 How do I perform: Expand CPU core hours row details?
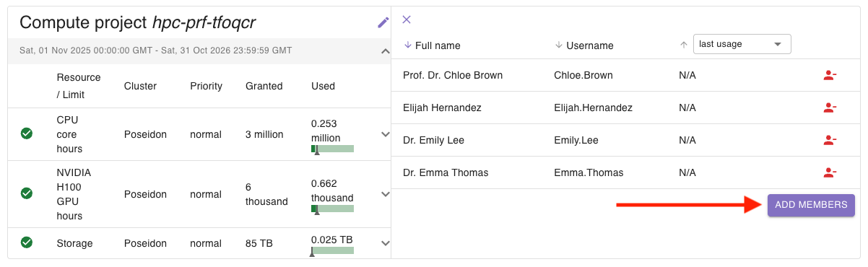point(385,133)
